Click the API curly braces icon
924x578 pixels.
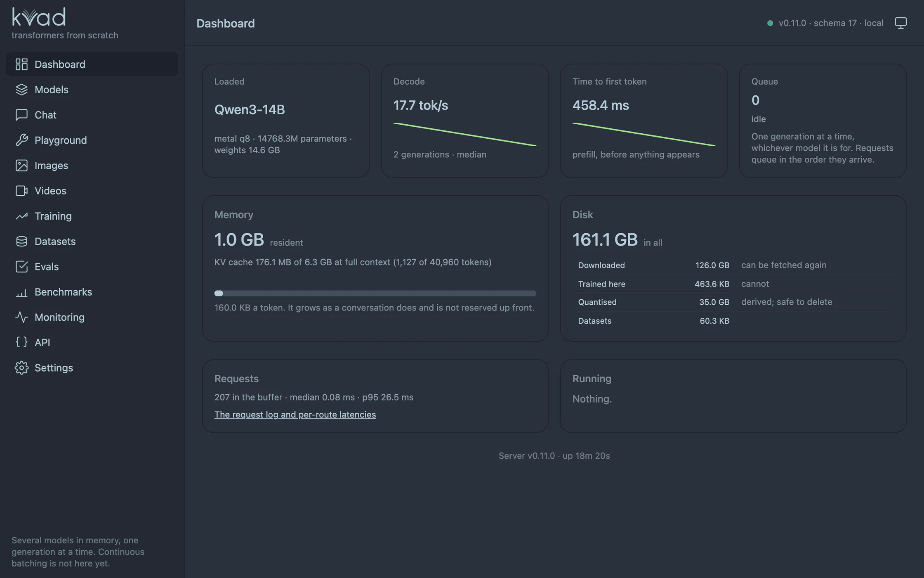coord(21,342)
